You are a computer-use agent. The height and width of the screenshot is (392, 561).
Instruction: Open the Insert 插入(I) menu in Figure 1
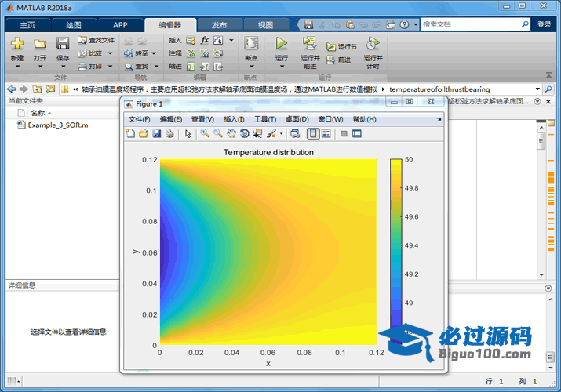(x=234, y=119)
